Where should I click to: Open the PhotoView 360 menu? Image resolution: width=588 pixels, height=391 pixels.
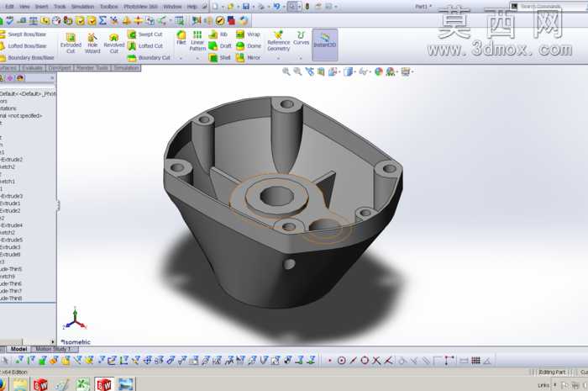(x=140, y=7)
